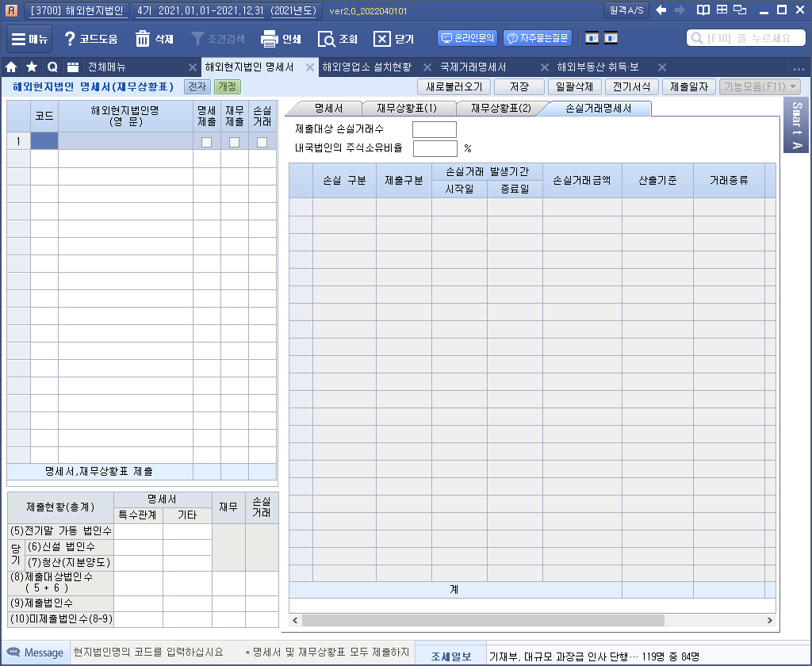This screenshot has width=812, height=666.
Task: Click the horizontal scrollbar thumb in loss table
Action: [x=483, y=620]
